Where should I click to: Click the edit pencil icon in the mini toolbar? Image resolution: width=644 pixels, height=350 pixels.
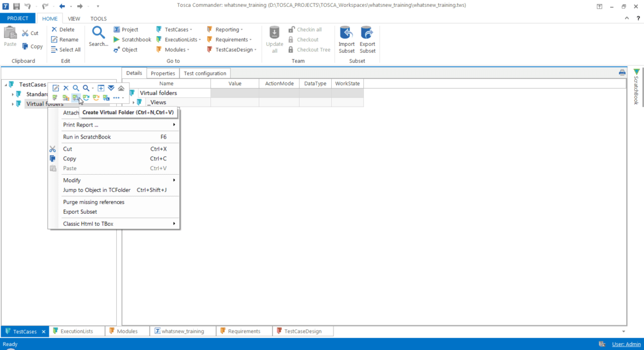pyautogui.click(x=55, y=88)
